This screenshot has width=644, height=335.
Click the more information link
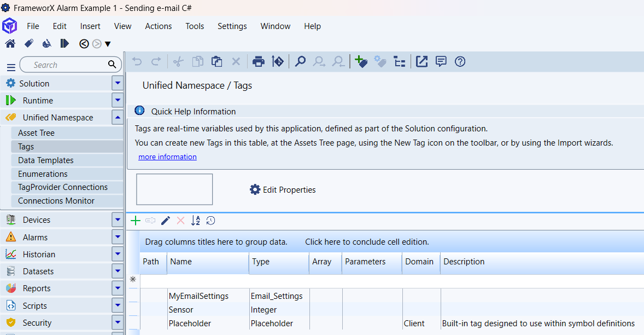pyautogui.click(x=167, y=157)
